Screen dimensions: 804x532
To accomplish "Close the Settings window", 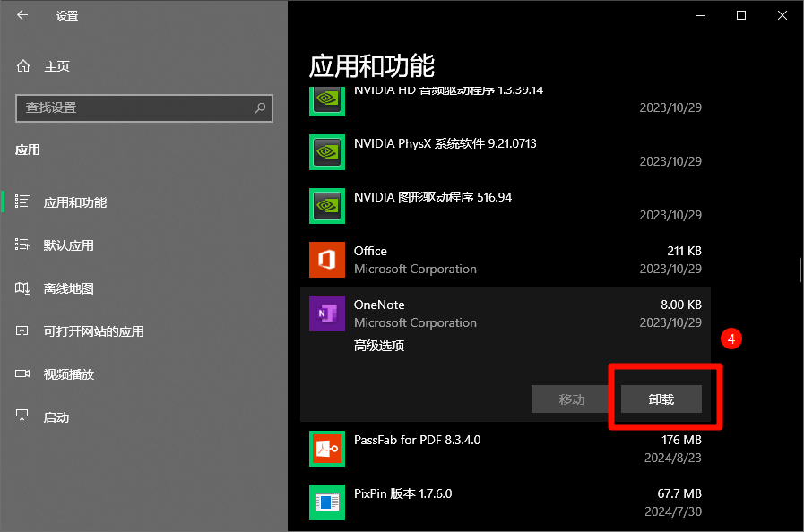I will click(x=782, y=15).
